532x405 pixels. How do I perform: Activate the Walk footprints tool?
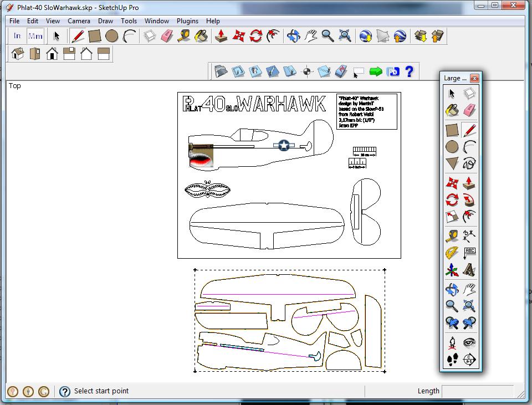pyautogui.click(x=452, y=360)
